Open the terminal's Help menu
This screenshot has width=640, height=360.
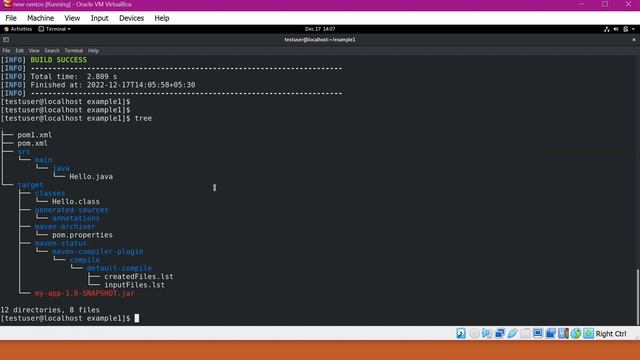(x=93, y=51)
